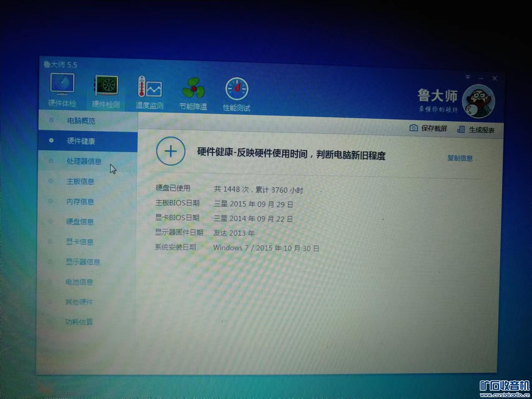Open 硬盘信息 in the sidebar
The width and height of the screenshot is (532, 399).
coord(80,222)
